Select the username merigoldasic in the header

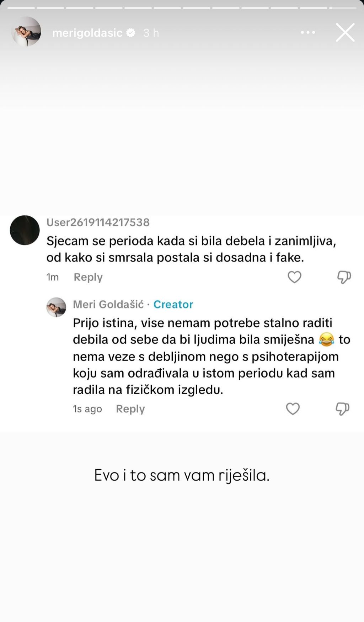[x=89, y=32]
